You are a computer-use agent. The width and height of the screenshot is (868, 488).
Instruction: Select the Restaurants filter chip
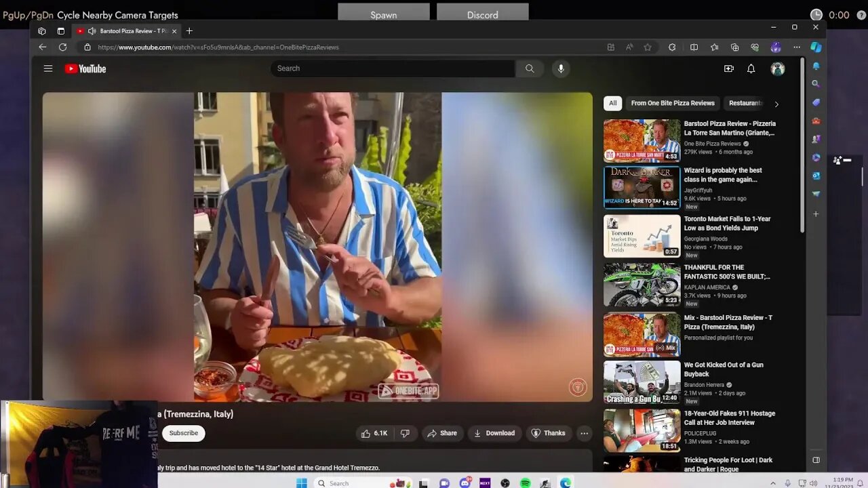pos(745,103)
